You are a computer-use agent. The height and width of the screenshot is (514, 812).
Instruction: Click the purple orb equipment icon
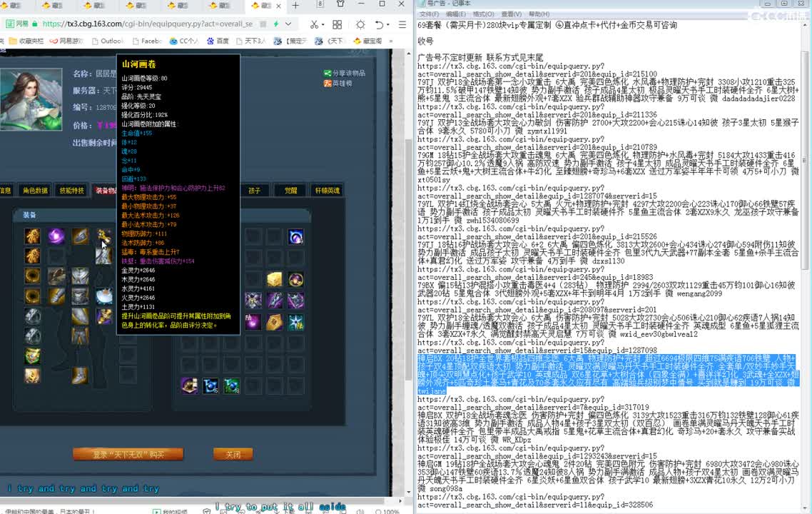pos(56,236)
